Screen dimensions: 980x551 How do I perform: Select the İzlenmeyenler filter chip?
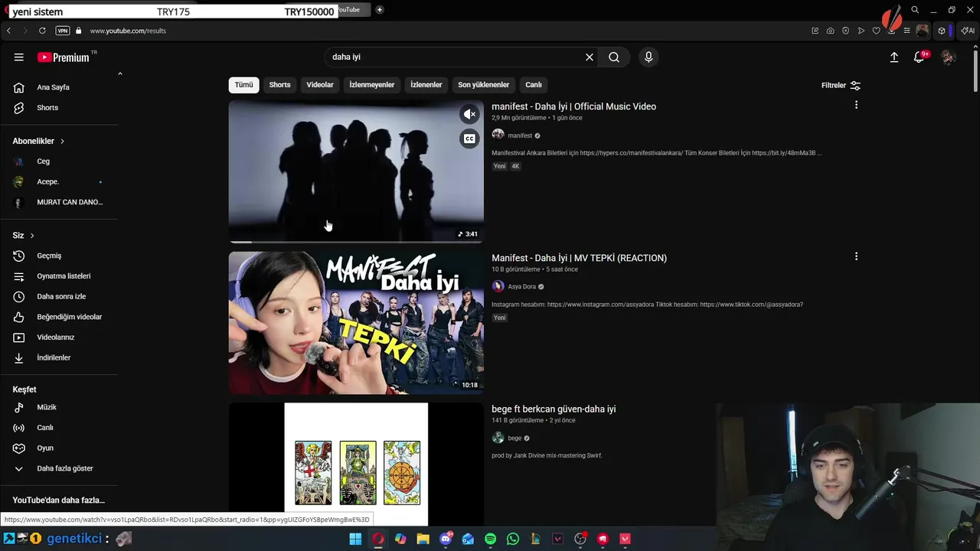click(x=372, y=85)
